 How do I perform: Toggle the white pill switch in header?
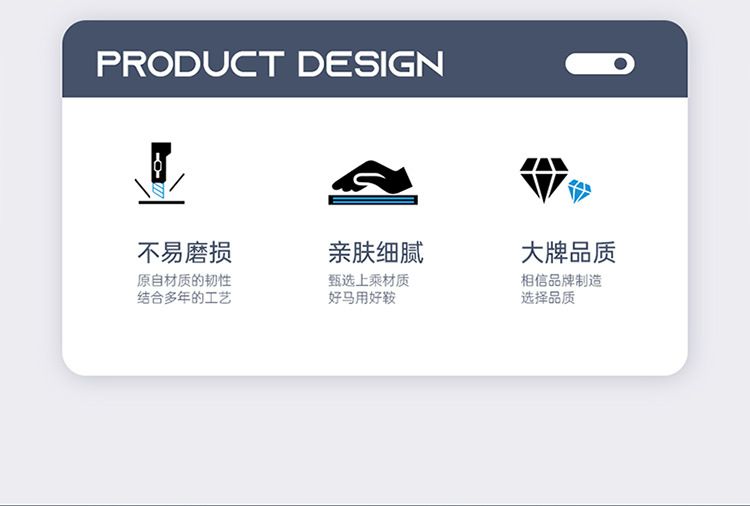(x=600, y=64)
